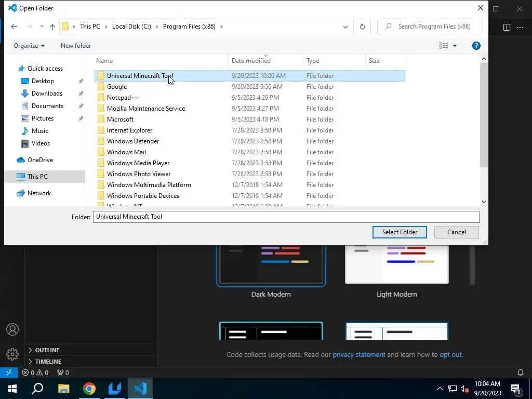Select the Windows Media Player folder

[250, 163]
